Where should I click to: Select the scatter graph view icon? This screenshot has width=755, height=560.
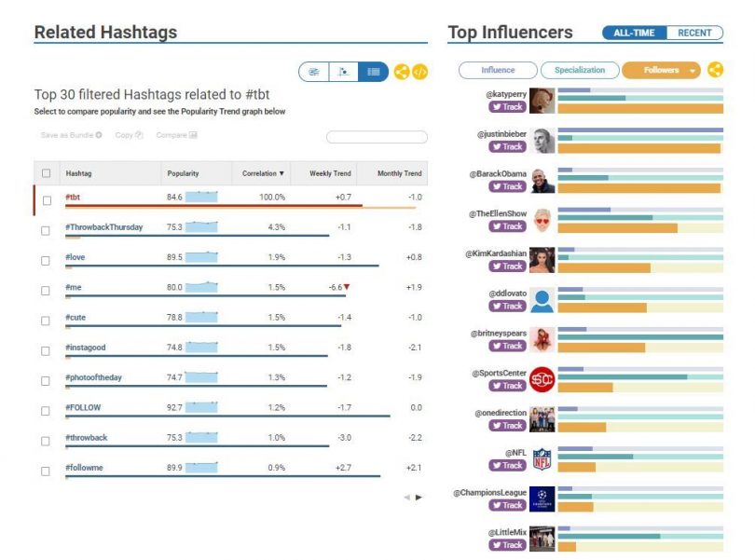pyautogui.click(x=344, y=72)
